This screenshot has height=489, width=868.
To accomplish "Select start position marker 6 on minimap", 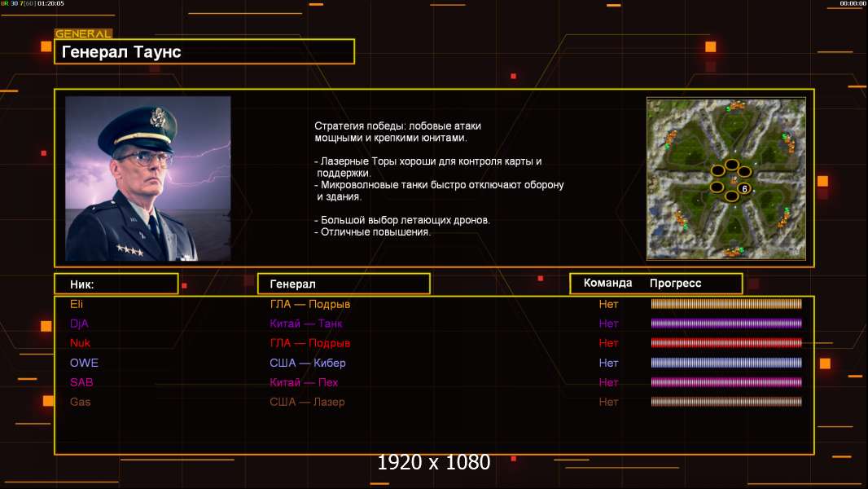I will [744, 189].
